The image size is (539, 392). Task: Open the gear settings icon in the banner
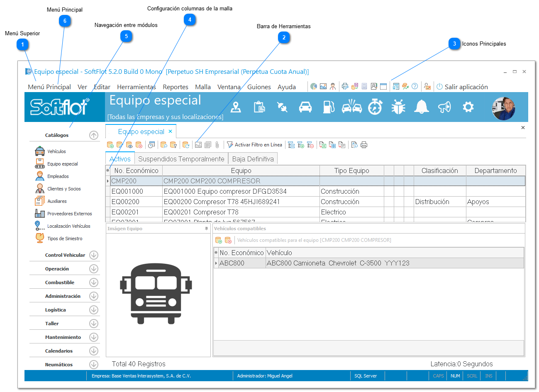[x=468, y=107]
